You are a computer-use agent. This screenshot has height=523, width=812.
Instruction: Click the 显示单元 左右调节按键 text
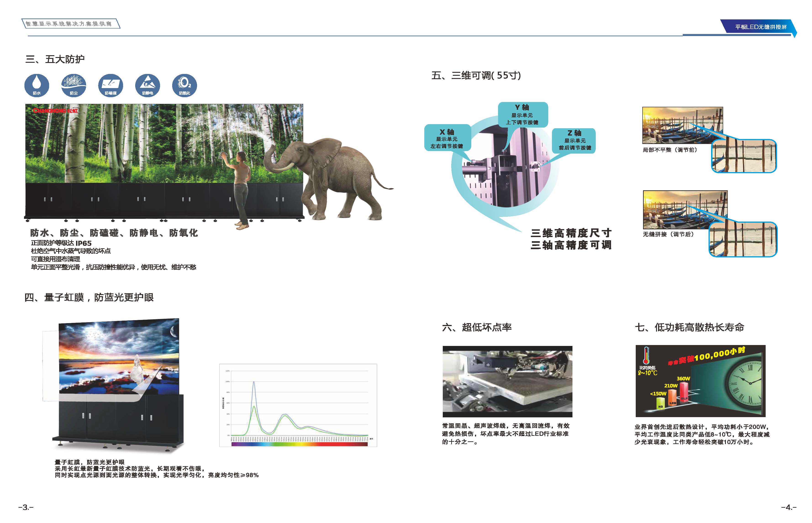click(x=447, y=143)
